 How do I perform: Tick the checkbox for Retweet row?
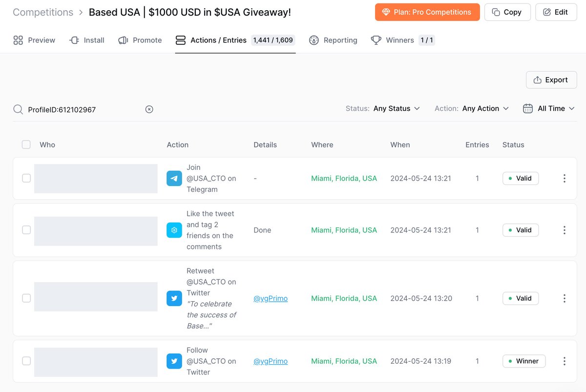point(26,298)
